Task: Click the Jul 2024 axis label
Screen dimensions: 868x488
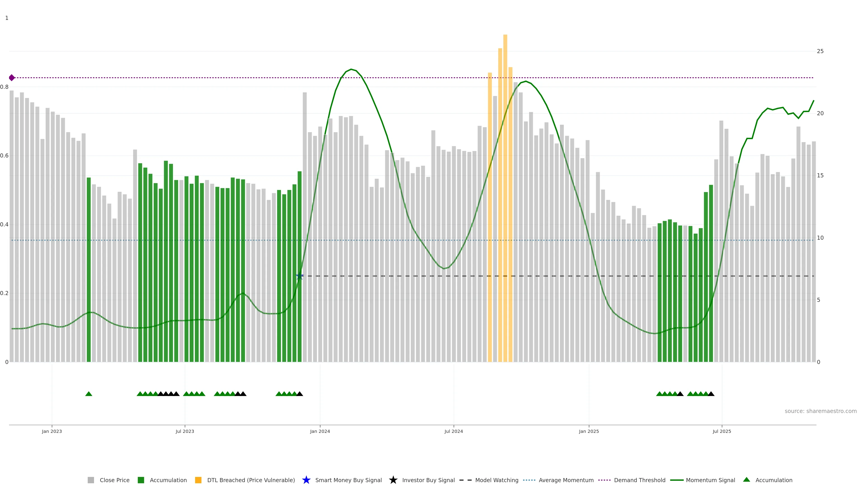Action: click(453, 431)
